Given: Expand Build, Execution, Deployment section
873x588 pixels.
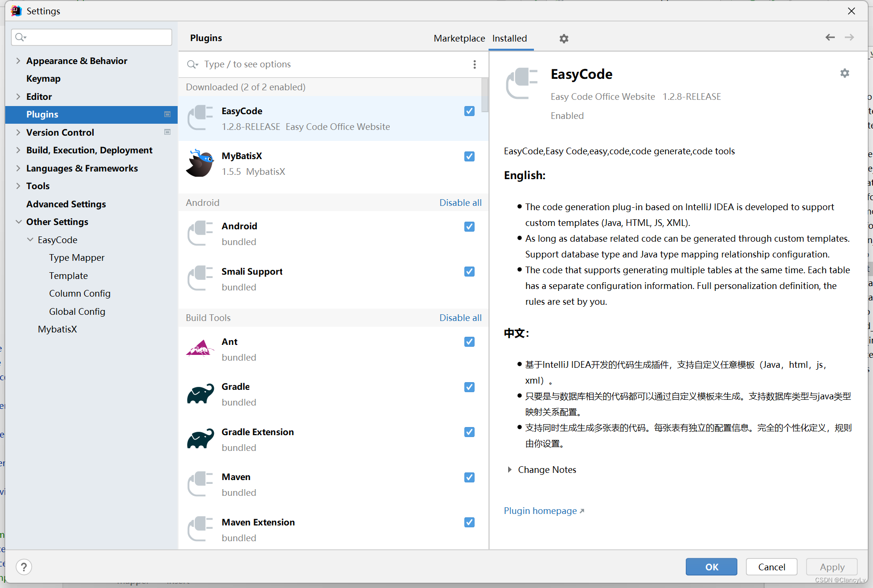Looking at the screenshot, I should coord(18,150).
